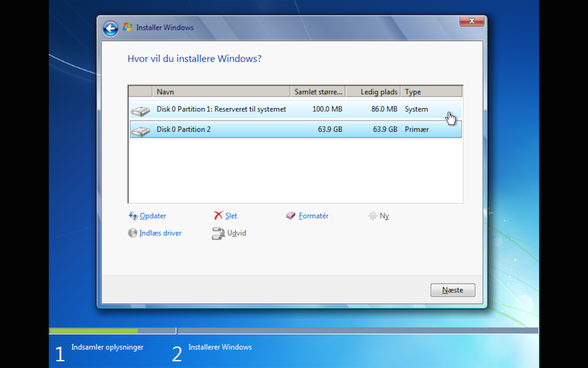Sort by the Type column header
Image resolution: width=588 pixels, height=368 pixels.
coord(431,91)
